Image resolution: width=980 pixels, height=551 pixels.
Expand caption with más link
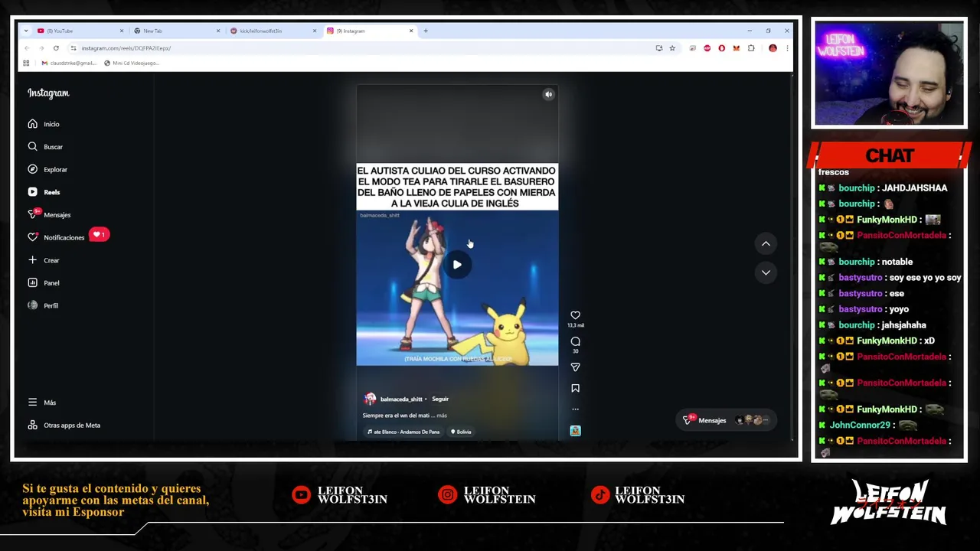[x=442, y=416]
